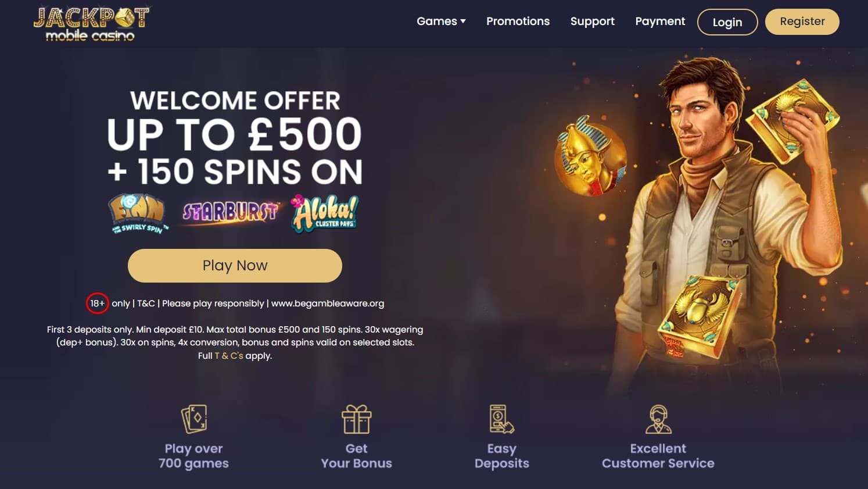Click the Login button
The image size is (868, 489).
[727, 22]
